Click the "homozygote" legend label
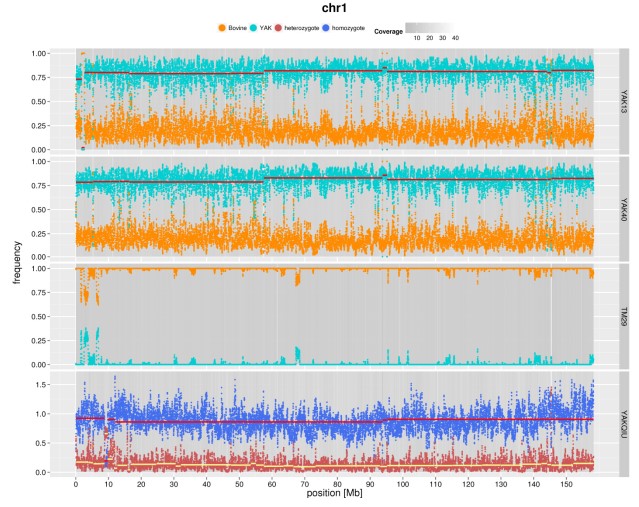 (348, 28)
